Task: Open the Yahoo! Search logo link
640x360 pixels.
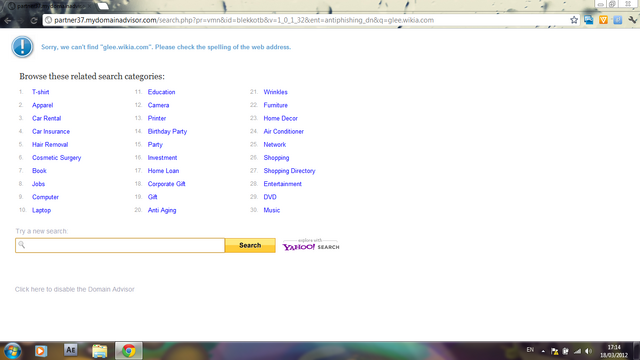Action: pyautogui.click(x=311, y=245)
